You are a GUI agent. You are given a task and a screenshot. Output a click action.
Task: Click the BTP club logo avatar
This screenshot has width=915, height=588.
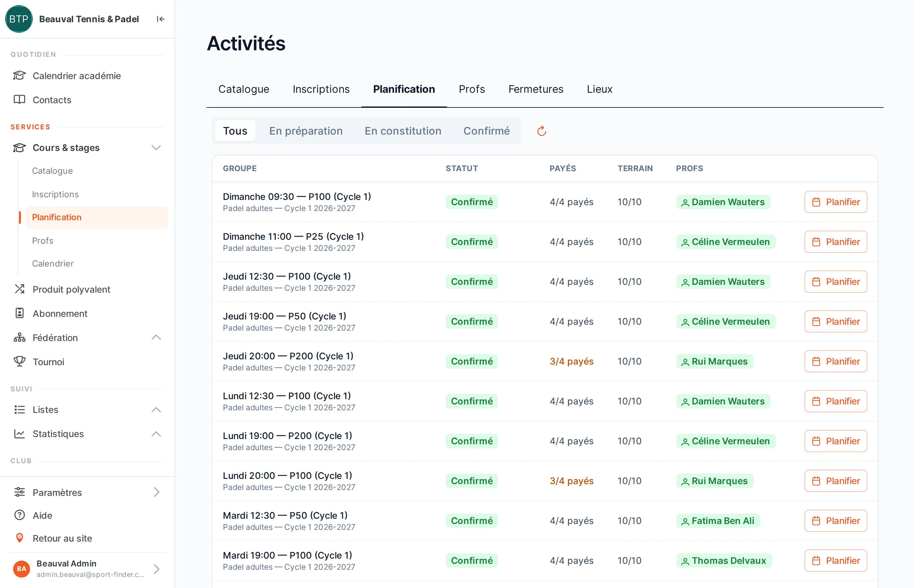pyautogui.click(x=19, y=19)
